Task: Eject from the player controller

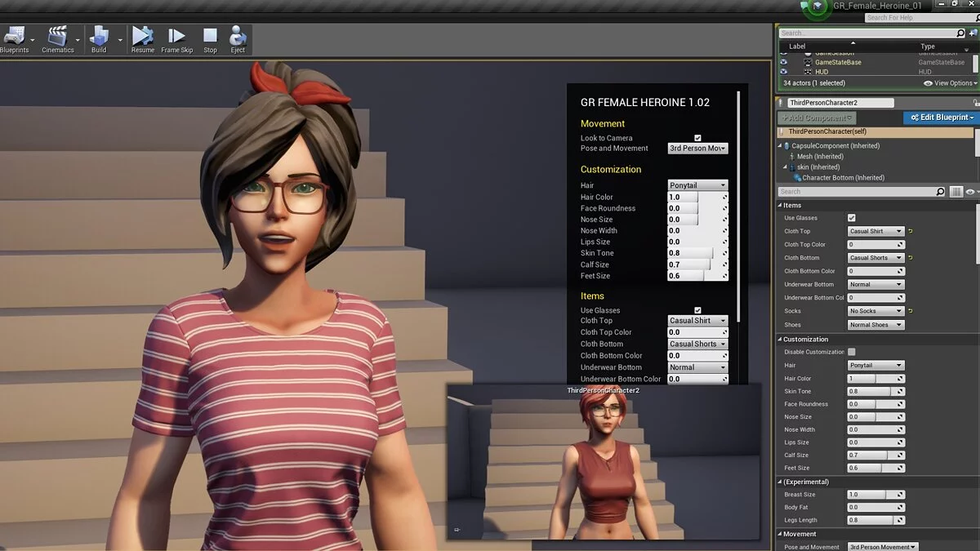Action: (238, 40)
